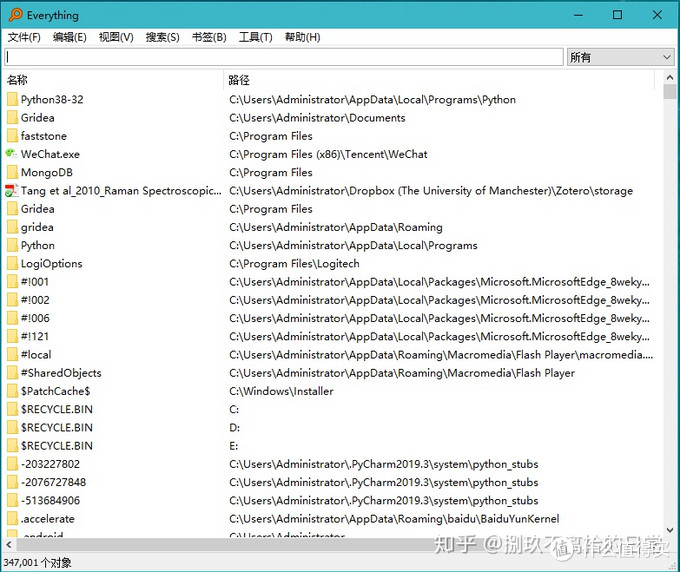This screenshot has width=680, height=572.
Task: Click the #local folder icon
Action: click(x=12, y=354)
